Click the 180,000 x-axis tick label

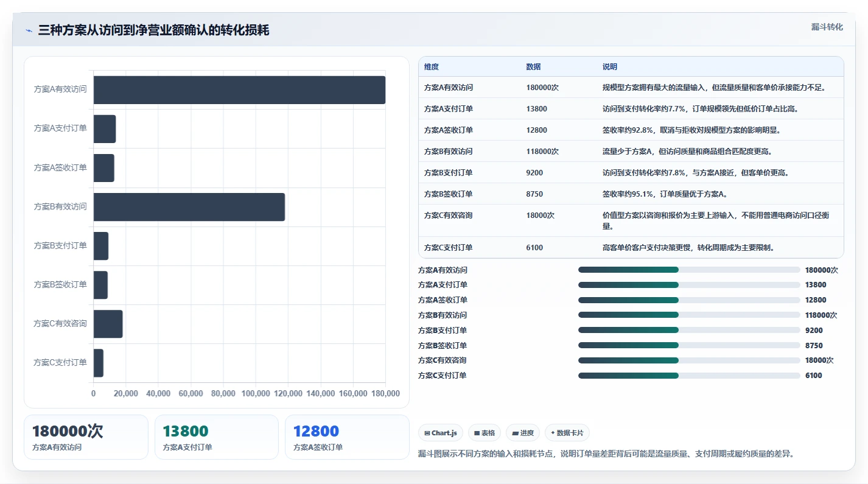coord(385,394)
